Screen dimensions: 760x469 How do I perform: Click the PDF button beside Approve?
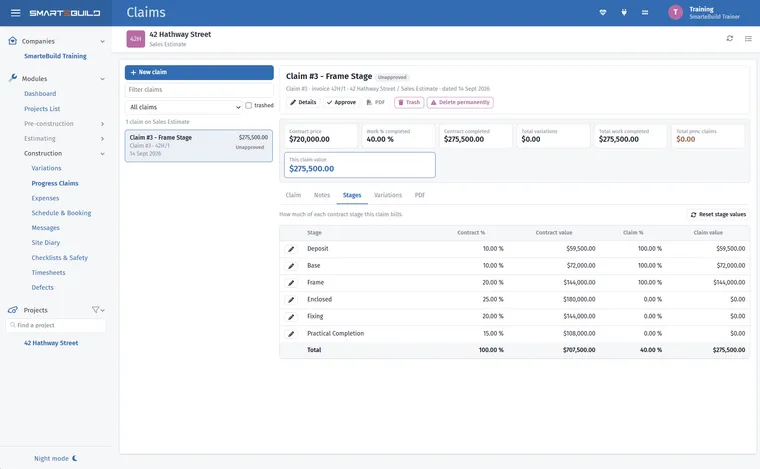pos(376,102)
